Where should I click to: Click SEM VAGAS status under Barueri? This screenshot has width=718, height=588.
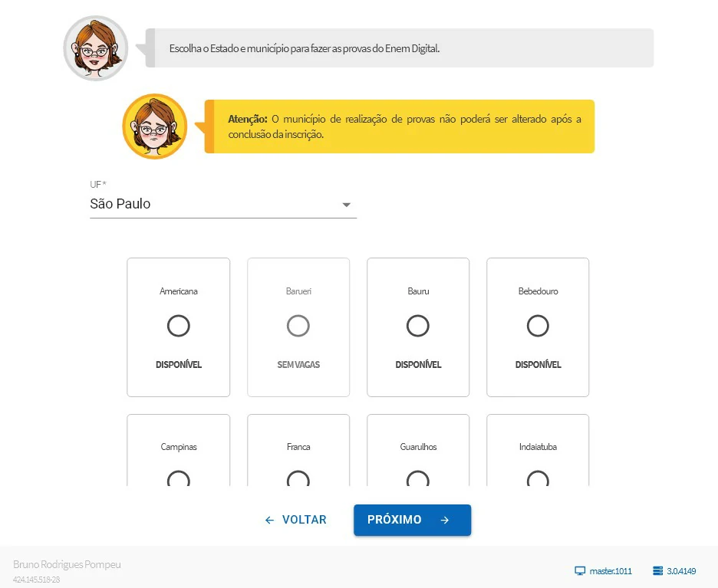(298, 365)
